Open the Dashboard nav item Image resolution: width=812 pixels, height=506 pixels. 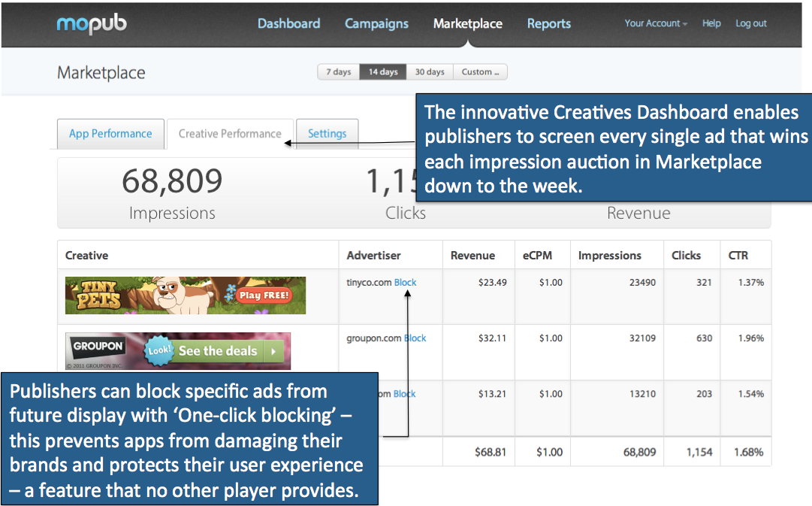tap(288, 24)
